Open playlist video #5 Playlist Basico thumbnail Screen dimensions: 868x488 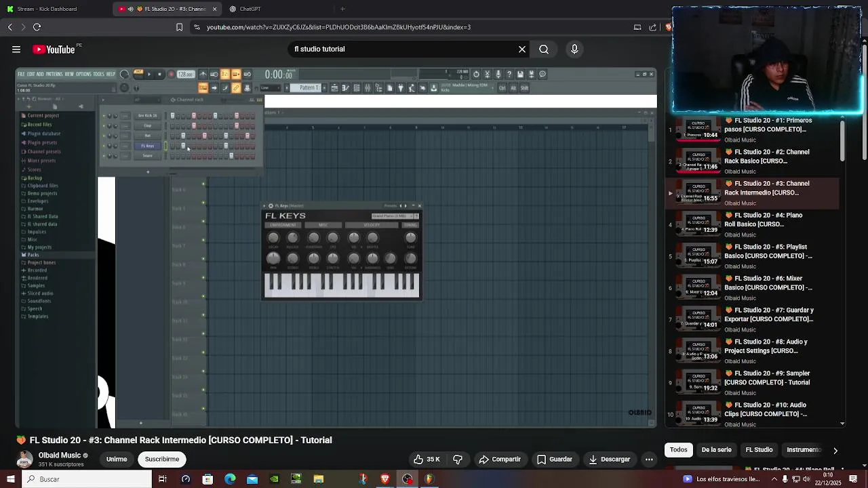[698, 256]
